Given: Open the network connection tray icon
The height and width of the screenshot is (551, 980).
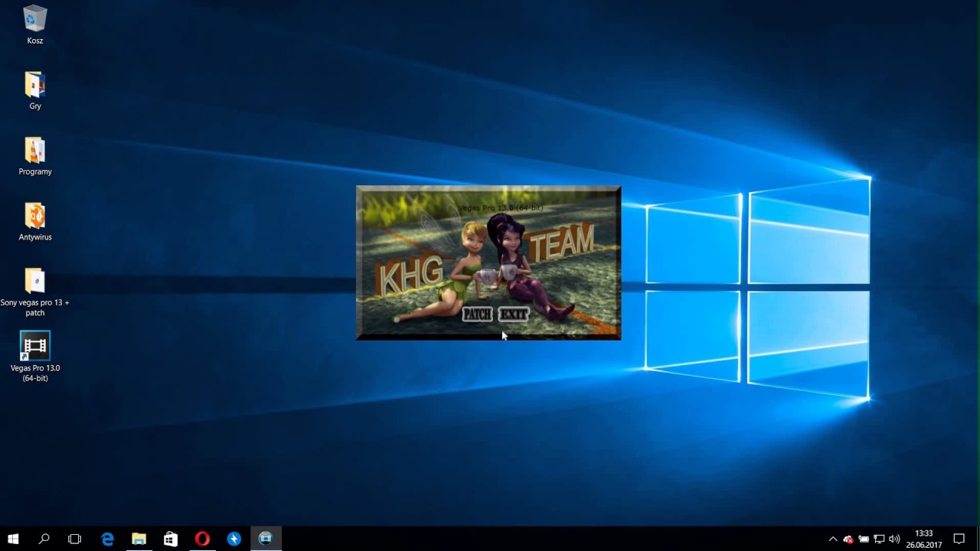Looking at the screenshot, I should click(879, 539).
